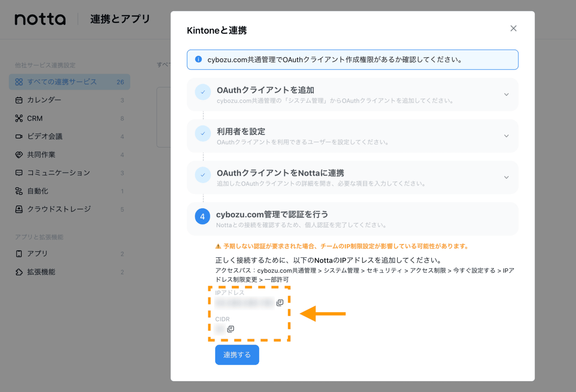Click count 26 beside すべての連携サービス
This screenshot has width=576, height=392.
(x=120, y=82)
